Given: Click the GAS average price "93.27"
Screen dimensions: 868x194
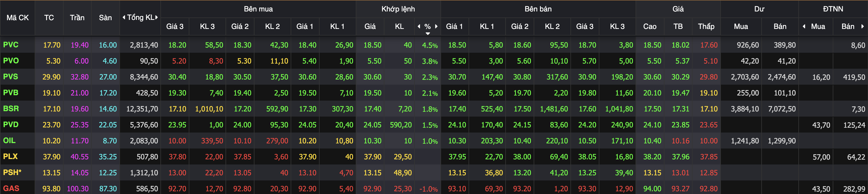Looking at the screenshot, I should point(680,189).
